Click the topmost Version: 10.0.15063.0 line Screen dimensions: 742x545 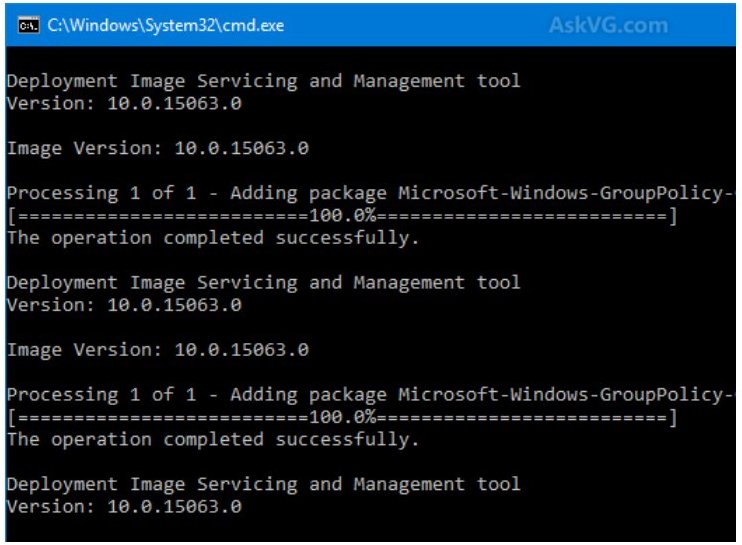tap(124, 103)
